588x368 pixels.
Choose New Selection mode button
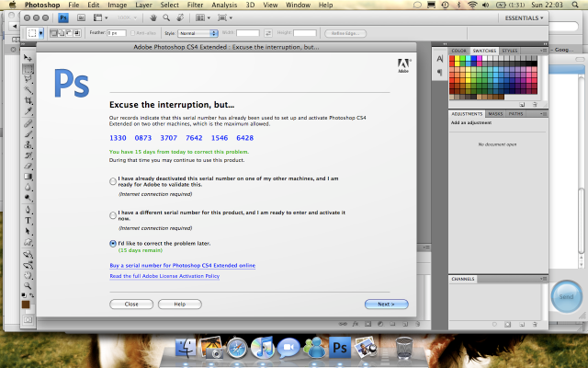click(53, 33)
